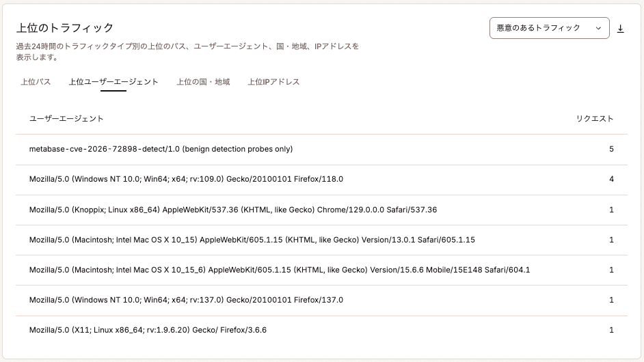Select the 上位ユーザーエージェント tab

pos(113,82)
